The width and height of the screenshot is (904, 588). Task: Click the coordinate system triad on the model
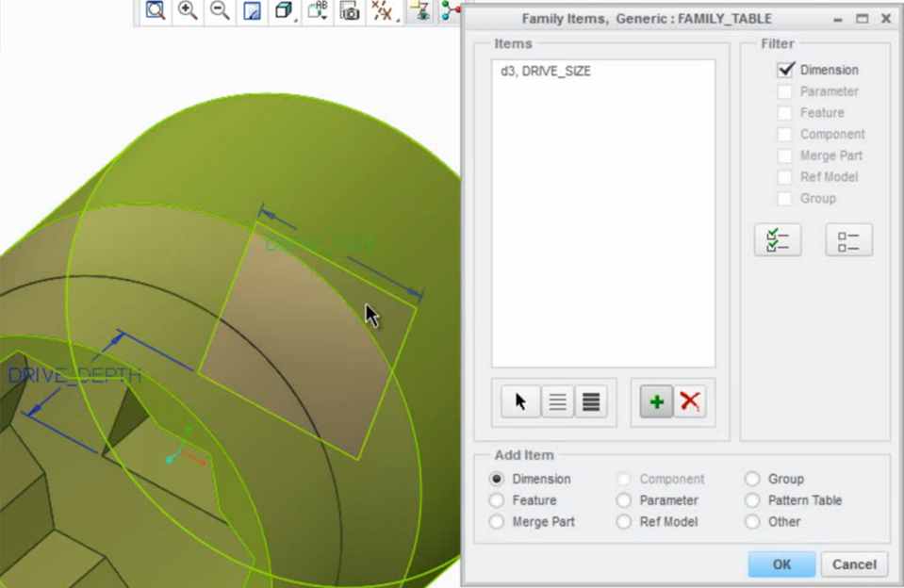click(x=185, y=447)
